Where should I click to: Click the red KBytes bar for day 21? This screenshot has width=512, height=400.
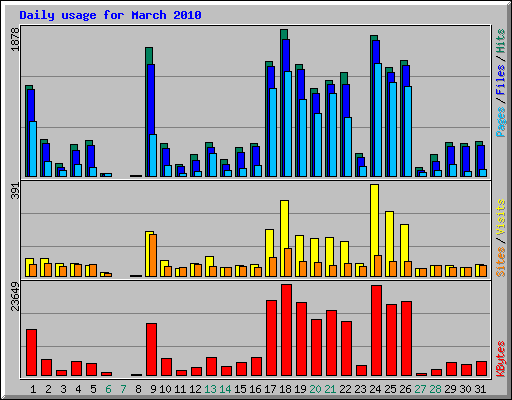tap(331, 343)
